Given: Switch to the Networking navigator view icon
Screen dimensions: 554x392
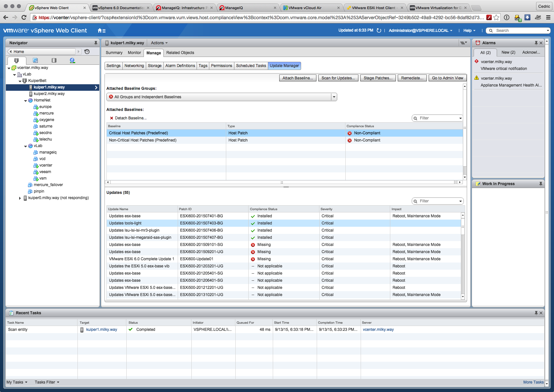Looking at the screenshot, I should coord(72,61).
